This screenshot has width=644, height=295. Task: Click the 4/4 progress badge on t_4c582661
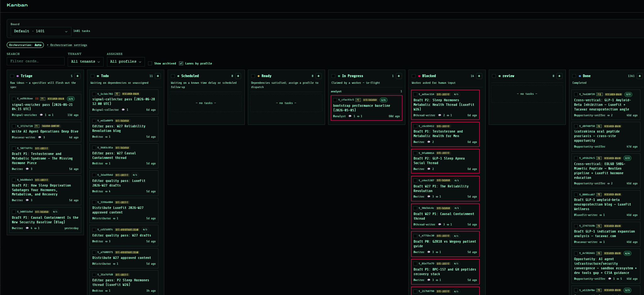point(627,253)
